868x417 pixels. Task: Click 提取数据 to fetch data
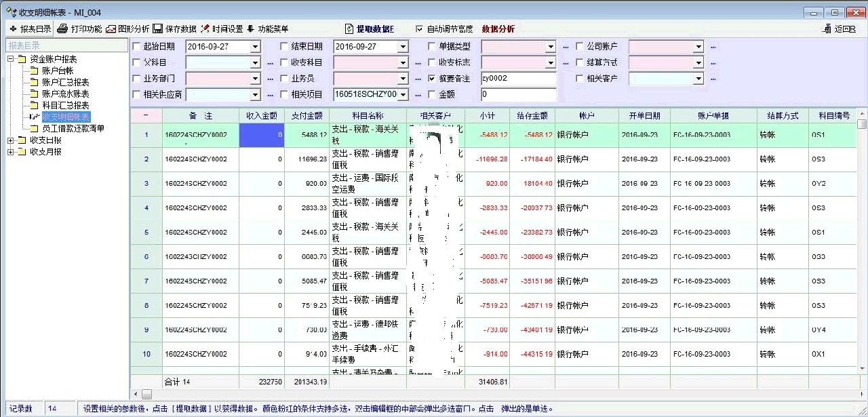[x=370, y=29]
